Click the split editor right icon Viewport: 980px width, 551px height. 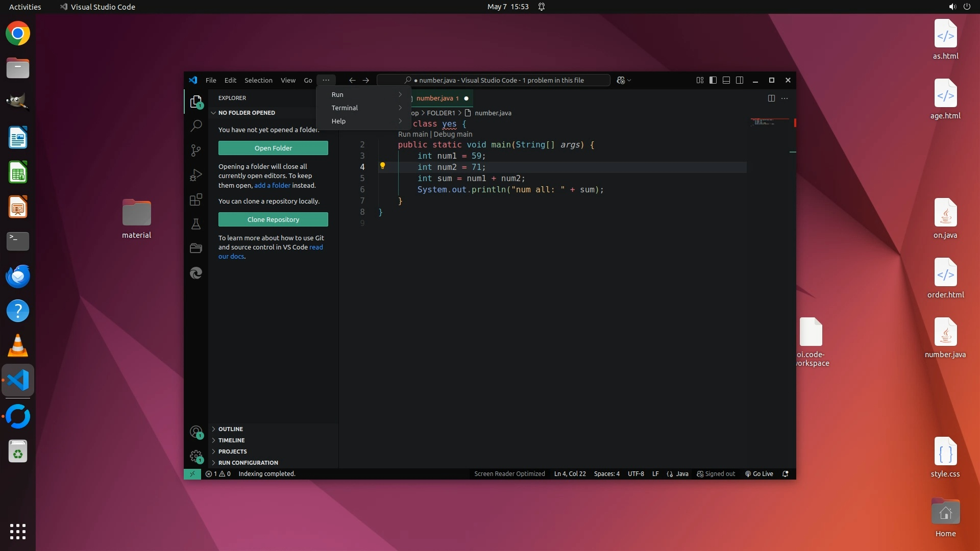click(771, 98)
